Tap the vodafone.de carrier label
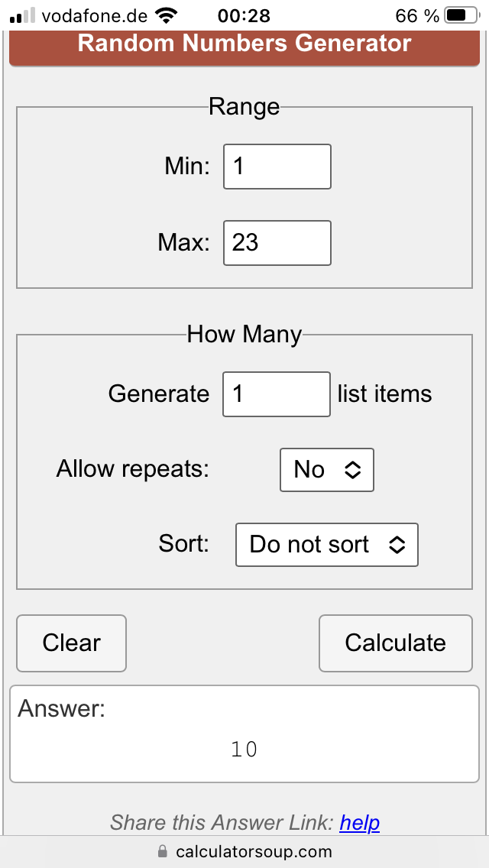489x868 pixels. point(95,15)
